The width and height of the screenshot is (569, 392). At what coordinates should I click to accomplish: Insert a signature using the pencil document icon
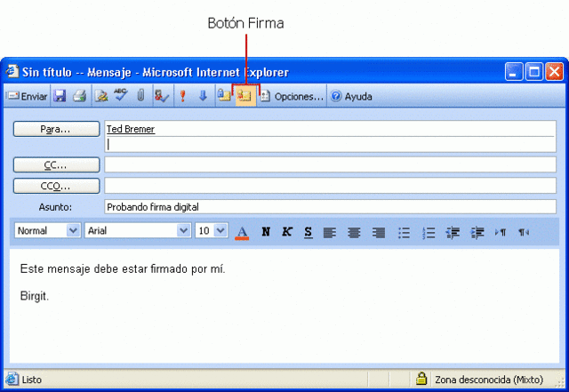101,96
